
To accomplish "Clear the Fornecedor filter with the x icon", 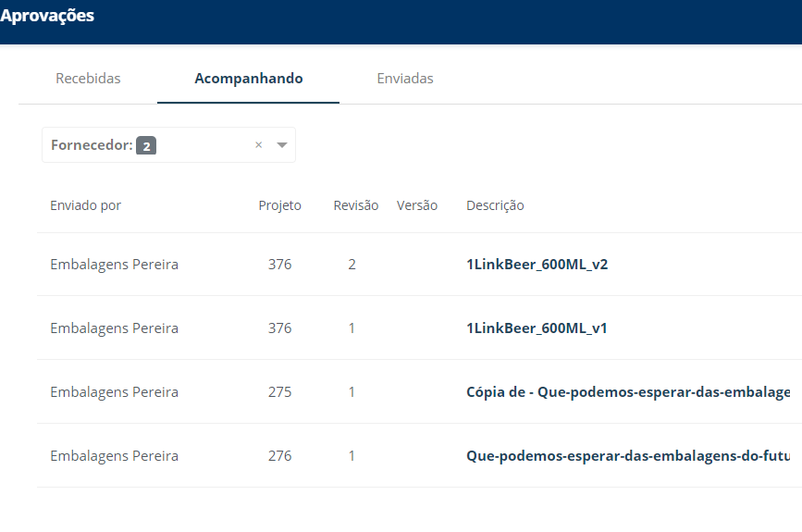I will pyautogui.click(x=258, y=144).
